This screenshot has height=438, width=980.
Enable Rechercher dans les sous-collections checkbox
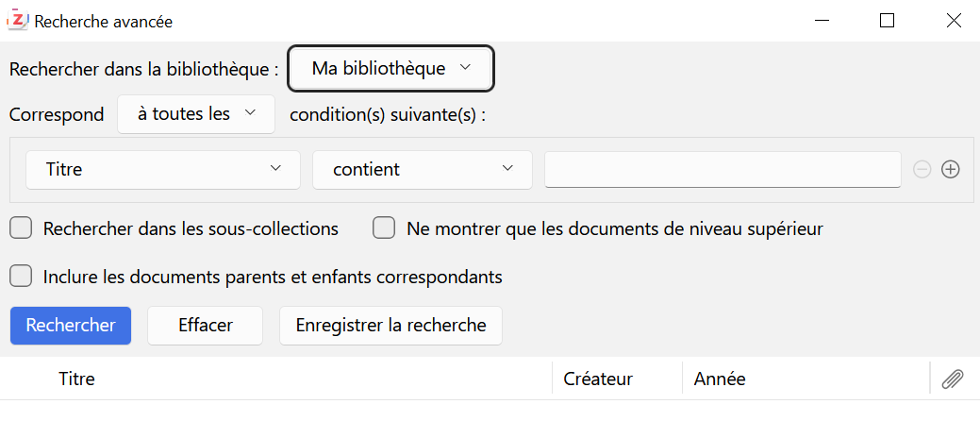click(22, 228)
